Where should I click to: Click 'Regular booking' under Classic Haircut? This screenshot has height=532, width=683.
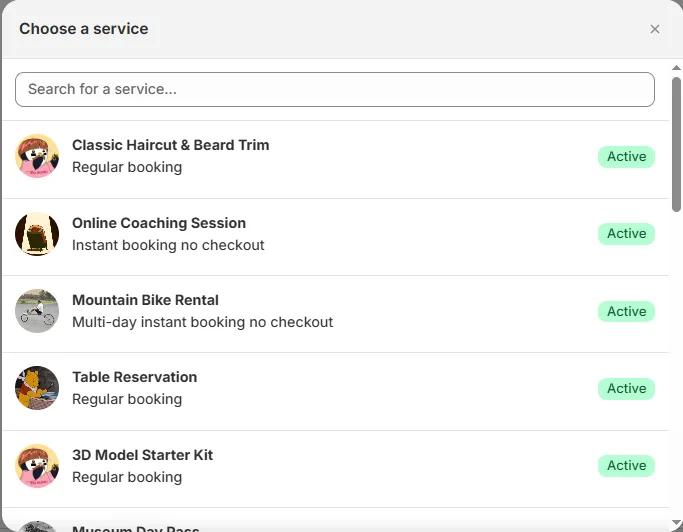(x=127, y=167)
